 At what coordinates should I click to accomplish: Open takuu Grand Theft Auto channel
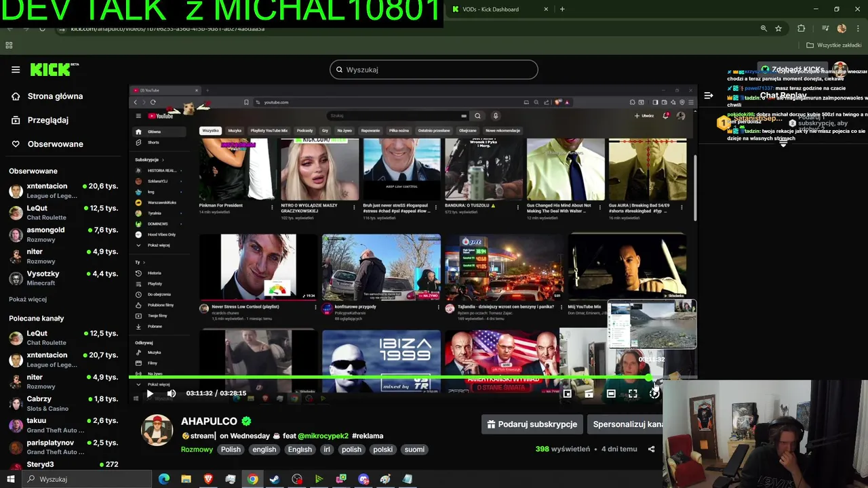[63, 425]
